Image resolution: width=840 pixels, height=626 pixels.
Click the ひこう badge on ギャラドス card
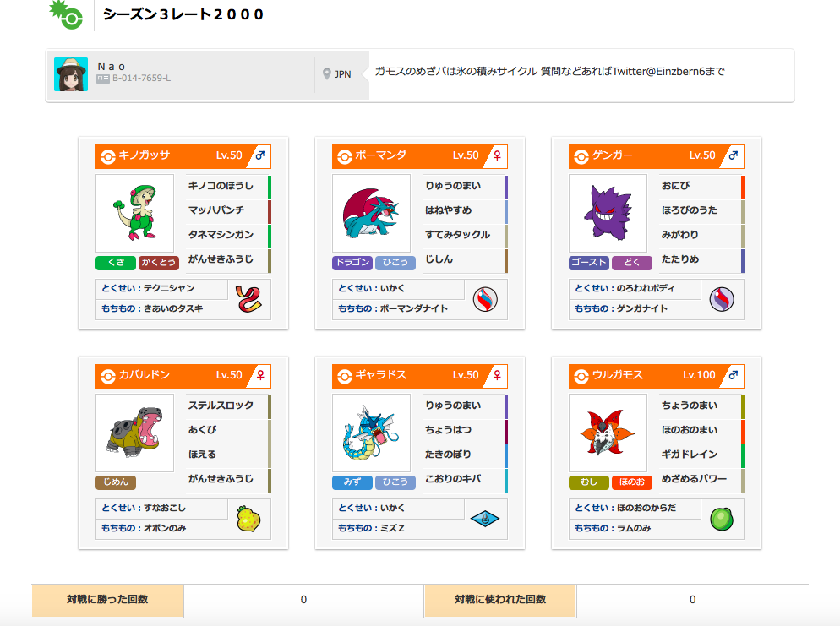pos(395,482)
